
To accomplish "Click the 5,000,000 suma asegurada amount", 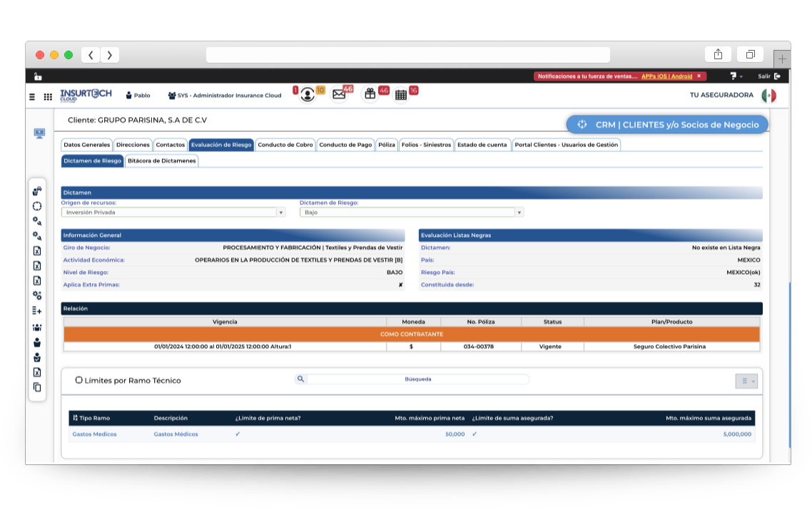I will [737, 434].
